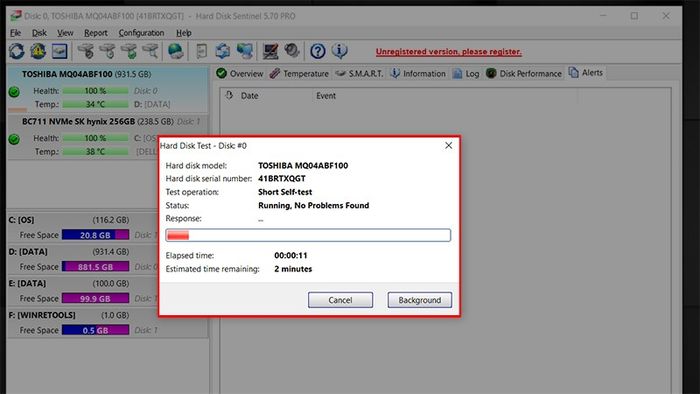Screen dimensions: 700x394
Task: Switch to the Alerts tab
Action: pyautogui.click(x=586, y=73)
